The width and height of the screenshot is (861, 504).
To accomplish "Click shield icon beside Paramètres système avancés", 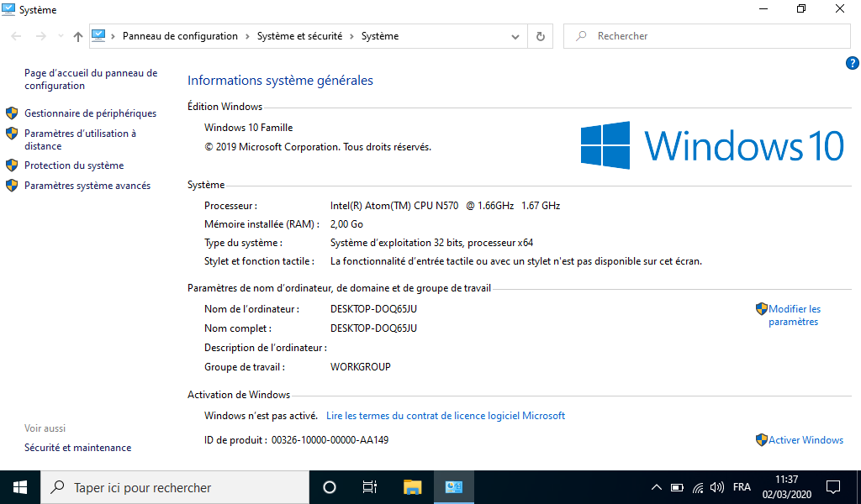I will pyautogui.click(x=12, y=186).
